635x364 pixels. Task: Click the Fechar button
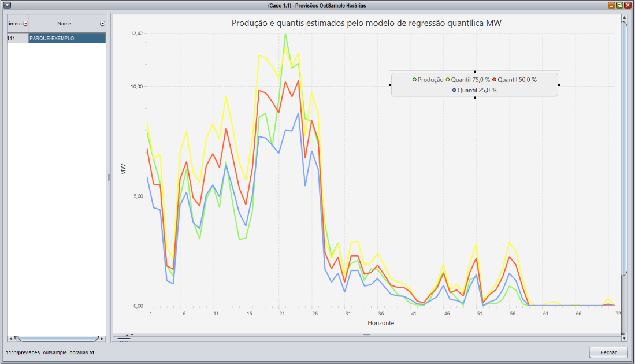tap(608, 352)
